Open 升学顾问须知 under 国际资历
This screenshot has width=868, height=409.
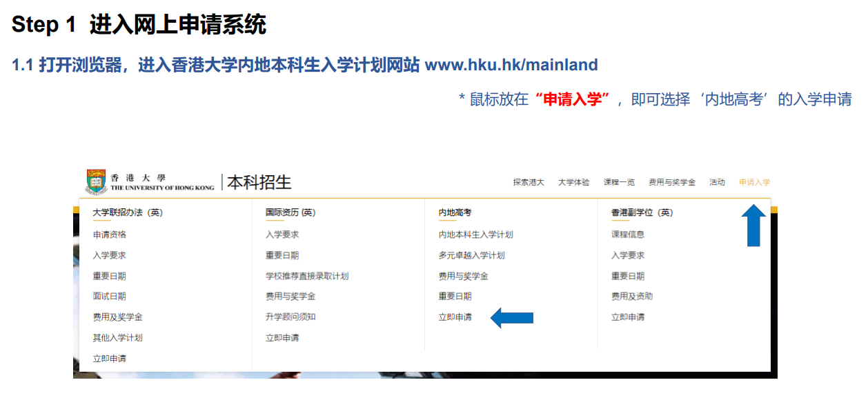pos(290,317)
